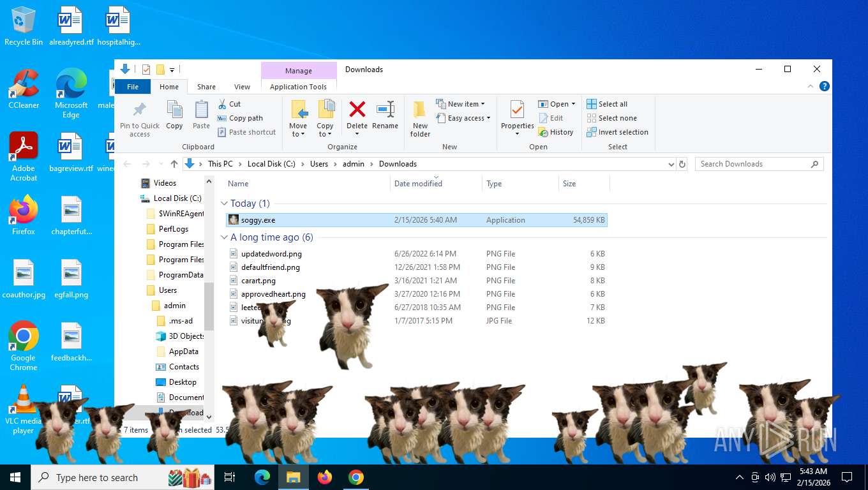Switch to the View ribbon tab

pyautogui.click(x=242, y=87)
